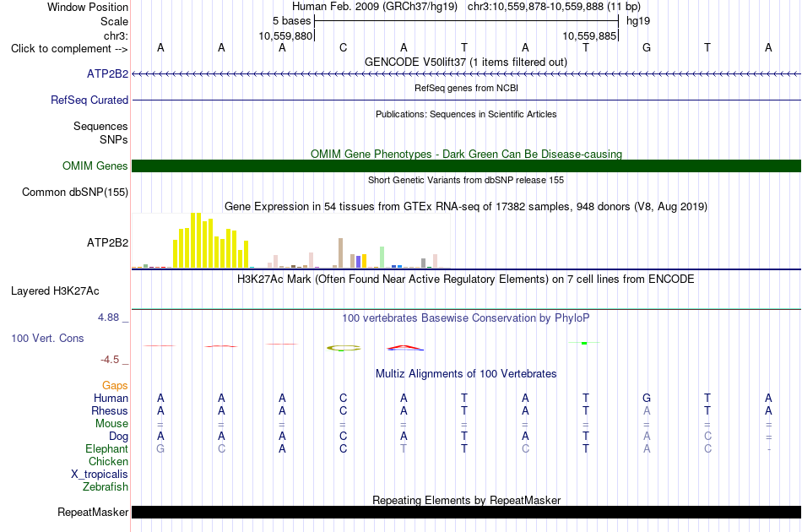Click the green PhyloP conservation bar
Image resolution: width=802 pixels, height=532 pixels.
pos(584,343)
